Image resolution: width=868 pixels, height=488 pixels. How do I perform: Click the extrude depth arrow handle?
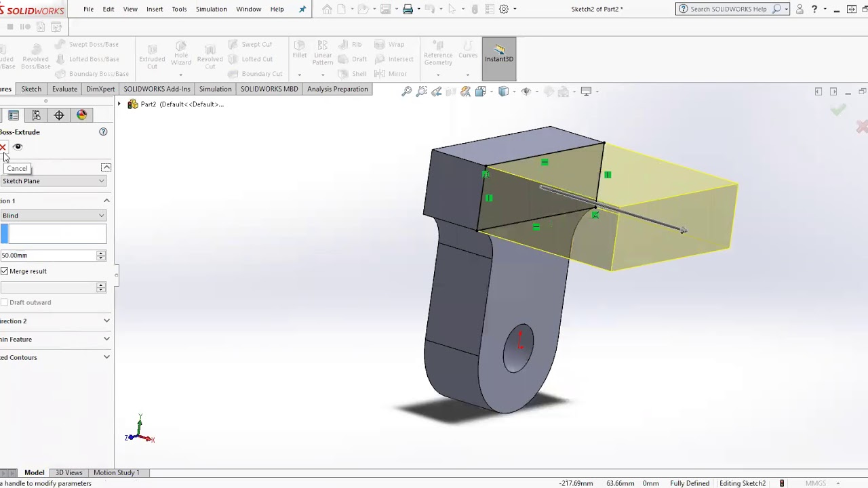(x=683, y=230)
